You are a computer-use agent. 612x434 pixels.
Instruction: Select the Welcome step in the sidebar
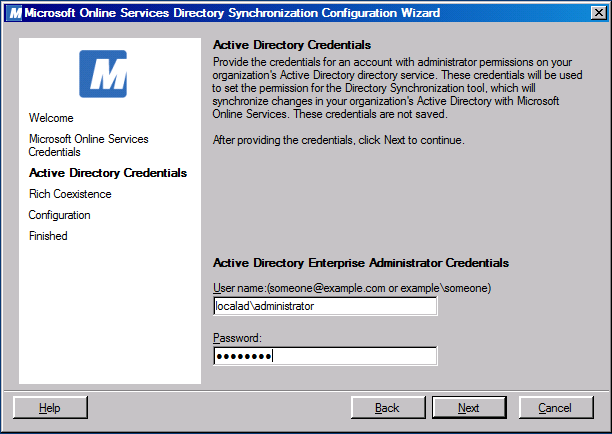coord(51,118)
